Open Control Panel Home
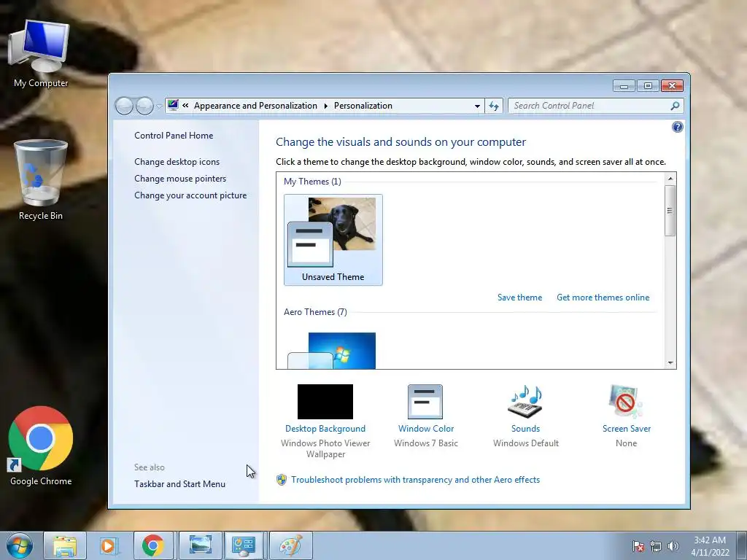This screenshot has width=747, height=560. (174, 135)
